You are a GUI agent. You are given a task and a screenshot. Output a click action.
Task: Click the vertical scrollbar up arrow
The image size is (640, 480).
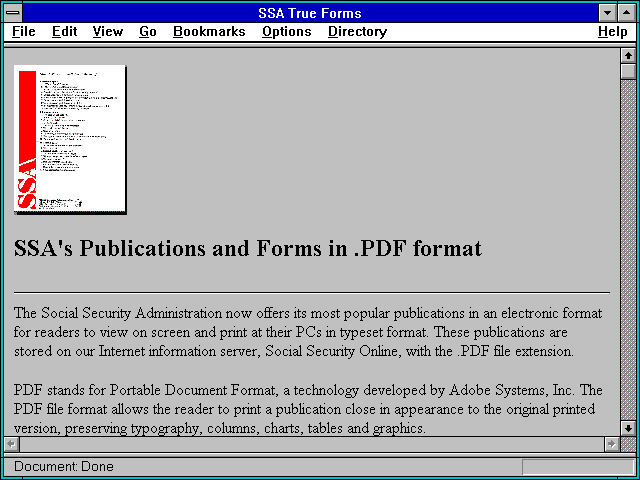(628, 56)
